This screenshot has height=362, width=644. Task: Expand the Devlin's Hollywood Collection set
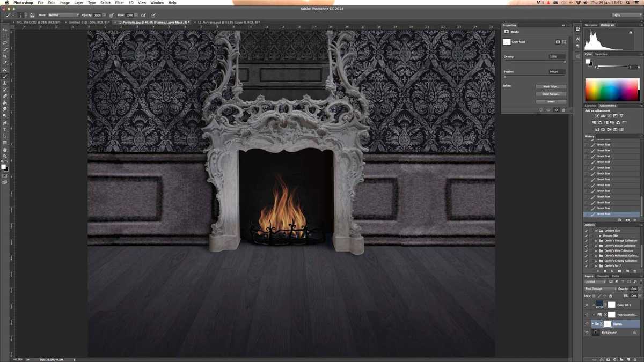(x=596, y=256)
